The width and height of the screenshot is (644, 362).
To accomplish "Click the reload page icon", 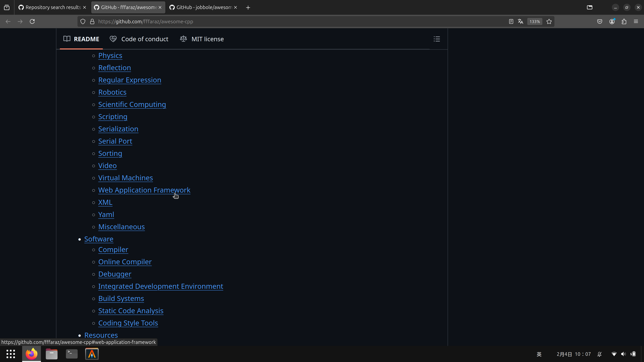I will click(x=32, y=21).
